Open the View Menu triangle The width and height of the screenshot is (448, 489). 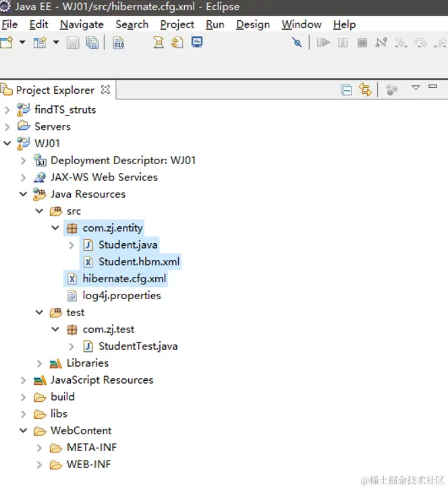tap(416, 87)
